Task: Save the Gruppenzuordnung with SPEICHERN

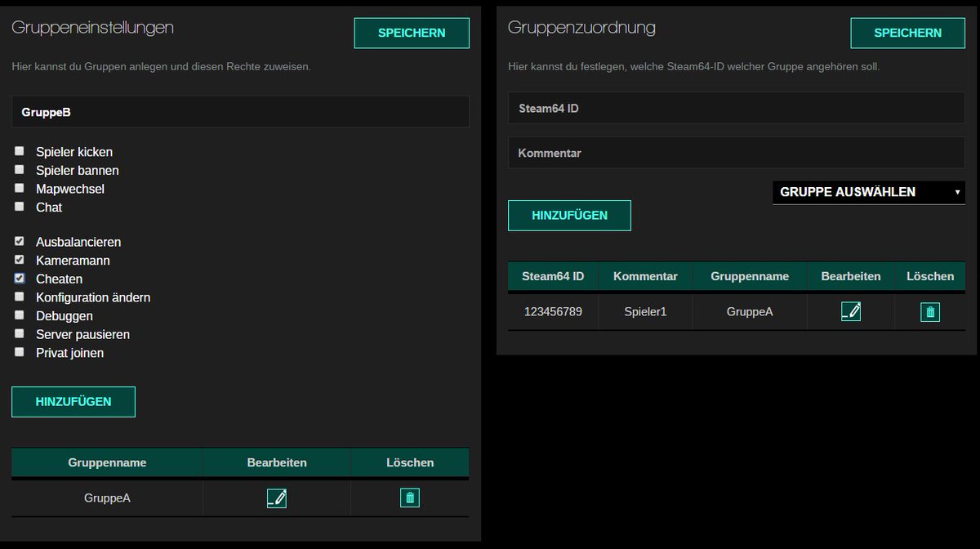Action: click(907, 33)
